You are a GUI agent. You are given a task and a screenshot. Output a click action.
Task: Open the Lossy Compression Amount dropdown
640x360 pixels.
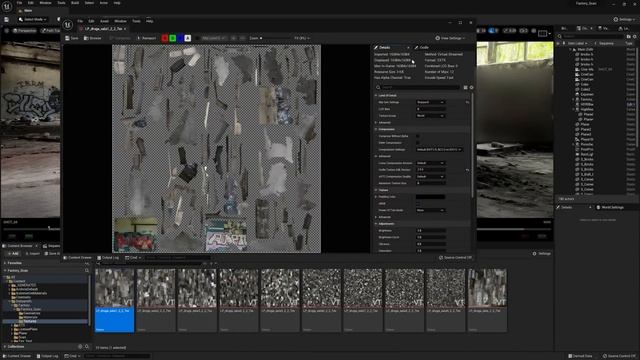(x=430, y=163)
